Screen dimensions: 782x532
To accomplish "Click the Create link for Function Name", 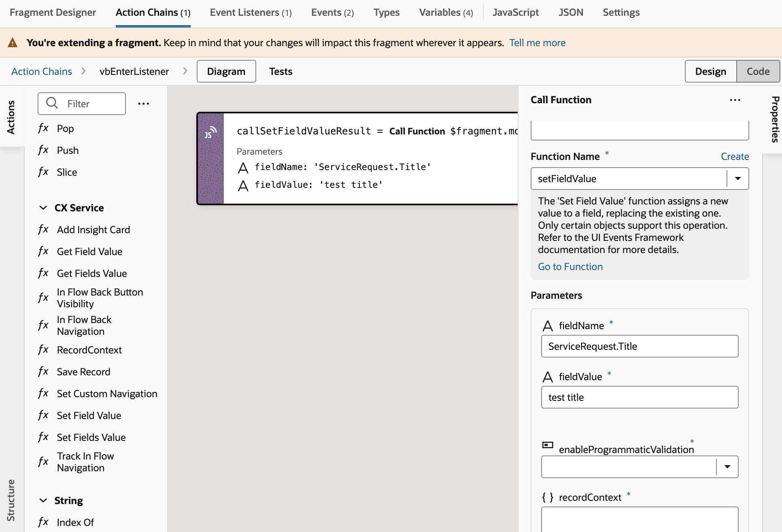I will 735,156.
